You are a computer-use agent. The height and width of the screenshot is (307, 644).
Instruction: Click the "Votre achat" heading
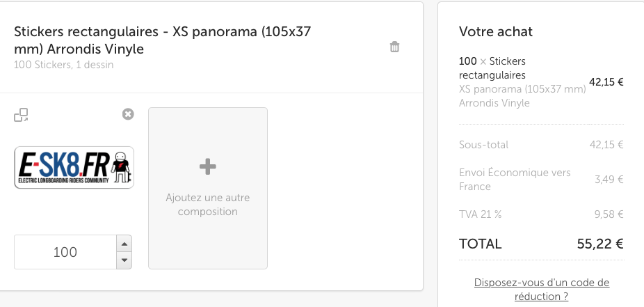point(496,31)
